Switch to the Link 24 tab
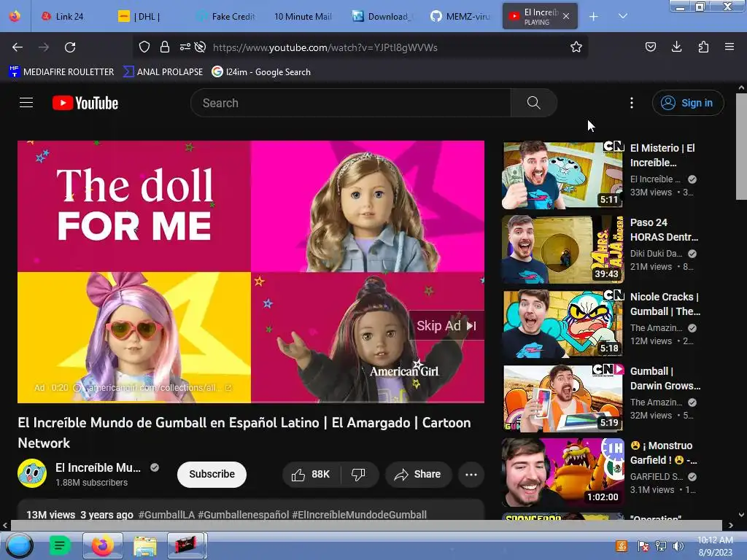 tap(69, 16)
